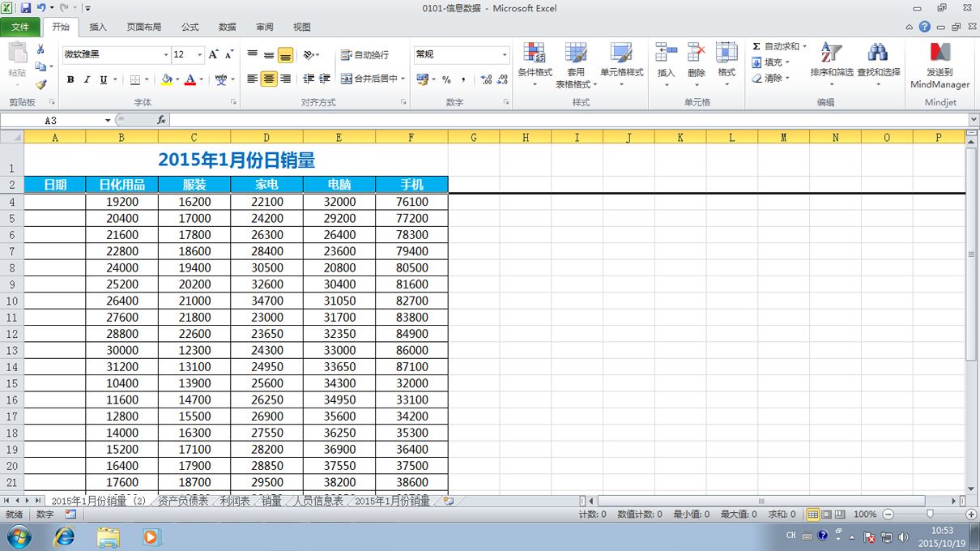The image size is (980, 551).
Task: Expand the AutoSum (自动求和) dropdown arrow
Action: (x=804, y=46)
